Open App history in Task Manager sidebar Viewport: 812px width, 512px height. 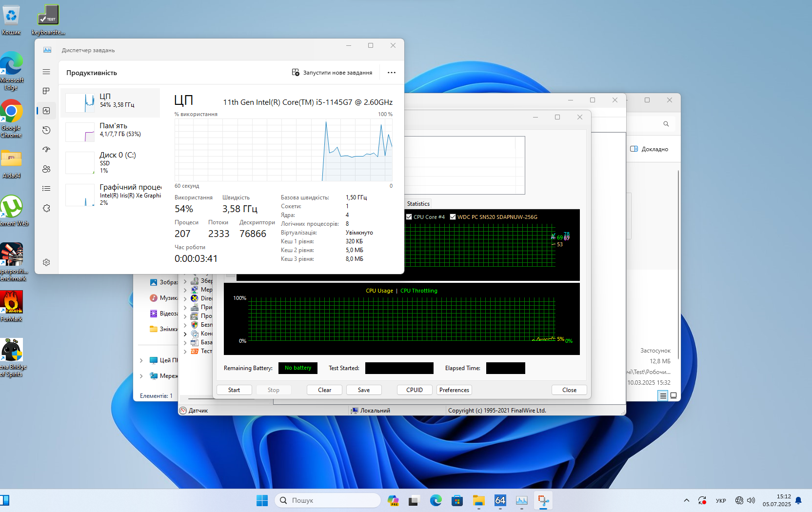(46, 130)
